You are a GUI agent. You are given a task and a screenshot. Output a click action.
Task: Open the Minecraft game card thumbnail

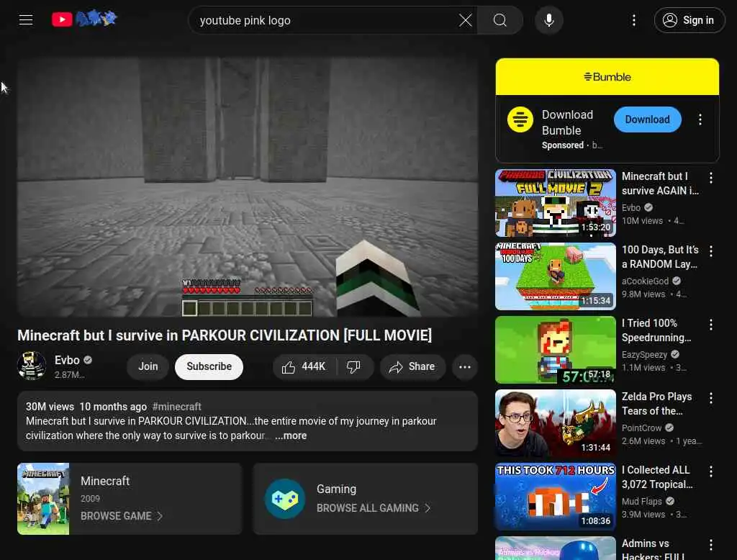[x=43, y=499]
